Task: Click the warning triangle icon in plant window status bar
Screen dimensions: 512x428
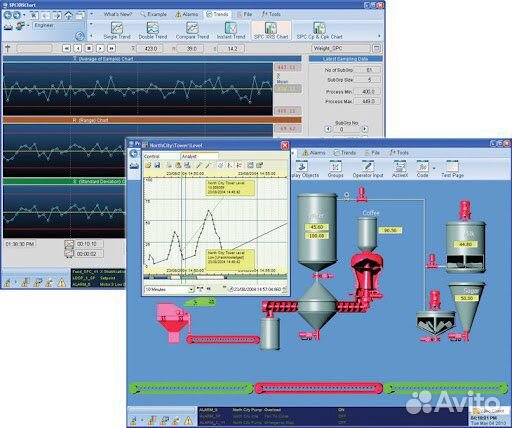Action: coord(188,420)
